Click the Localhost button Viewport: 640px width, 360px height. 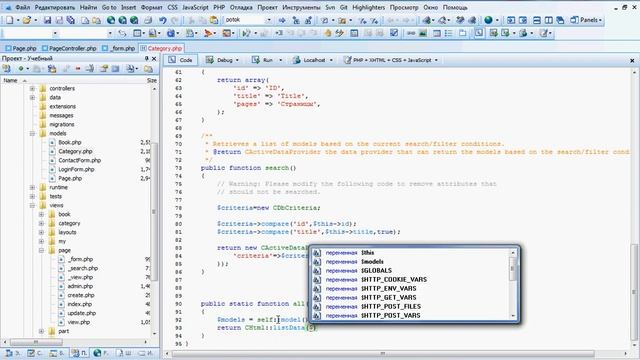click(x=309, y=60)
